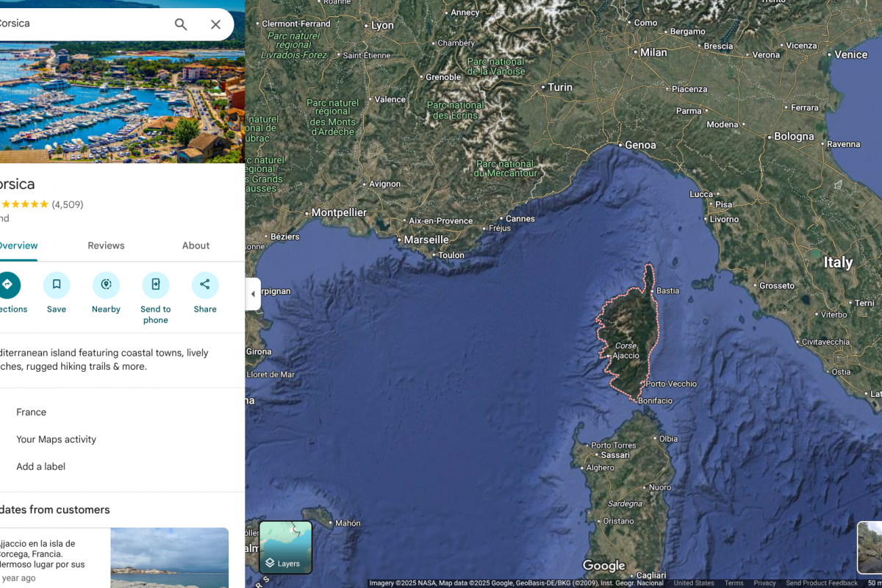Collapse the side panel arrow
The height and width of the screenshot is (588, 882).
click(253, 294)
